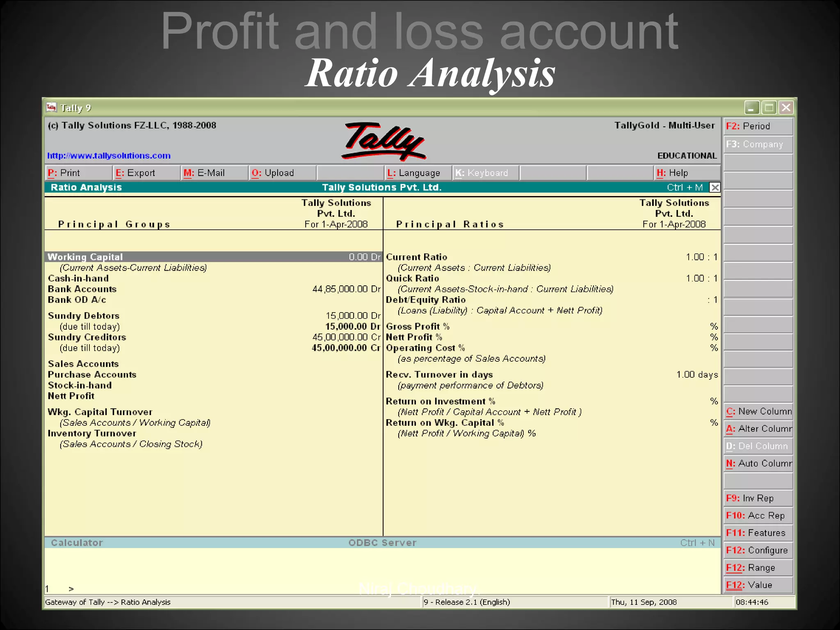
Task: Click the Tally 9 title bar icon
Action: pos(51,107)
